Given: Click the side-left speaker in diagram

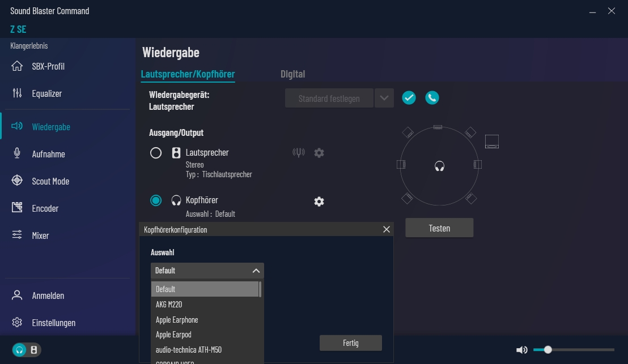Looking at the screenshot, I should [x=401, y=164].
